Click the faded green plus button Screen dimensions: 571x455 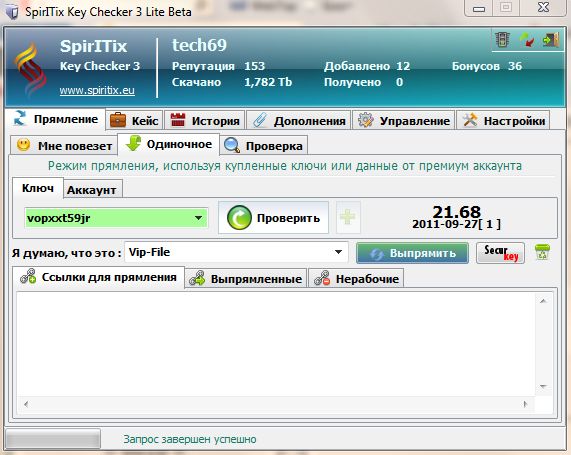coord(348,217)
